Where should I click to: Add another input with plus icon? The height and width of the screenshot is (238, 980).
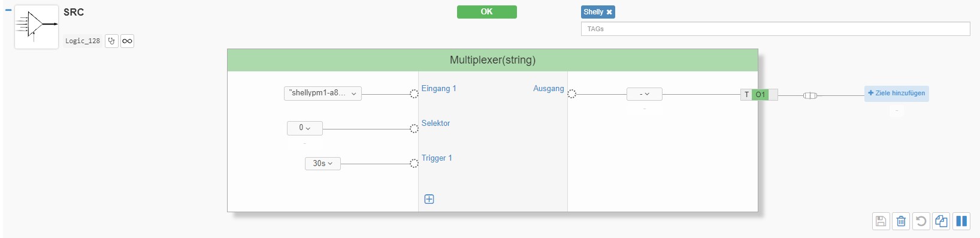tap(429, 199)
